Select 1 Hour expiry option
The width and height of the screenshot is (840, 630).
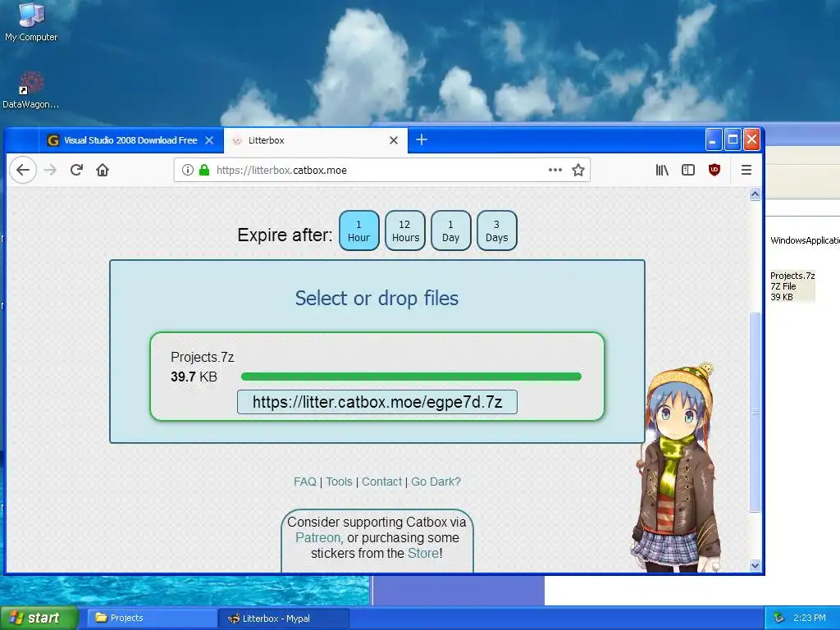(359, 231)
